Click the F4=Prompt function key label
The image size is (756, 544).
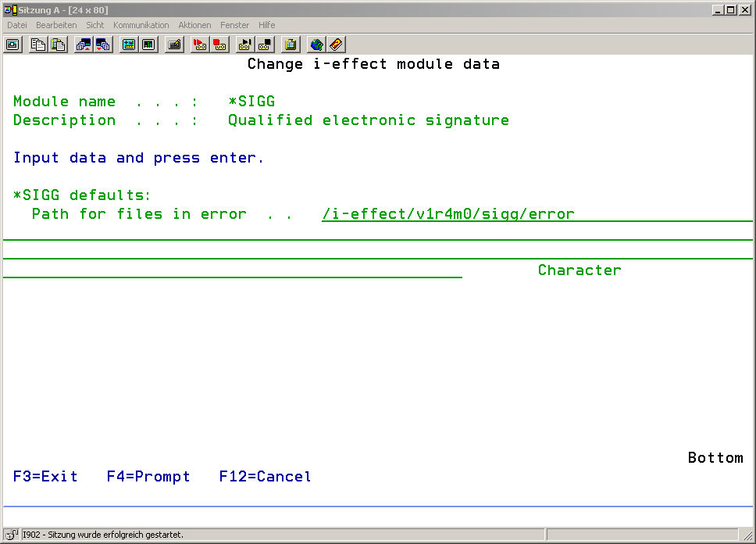(x=148, y=477)
